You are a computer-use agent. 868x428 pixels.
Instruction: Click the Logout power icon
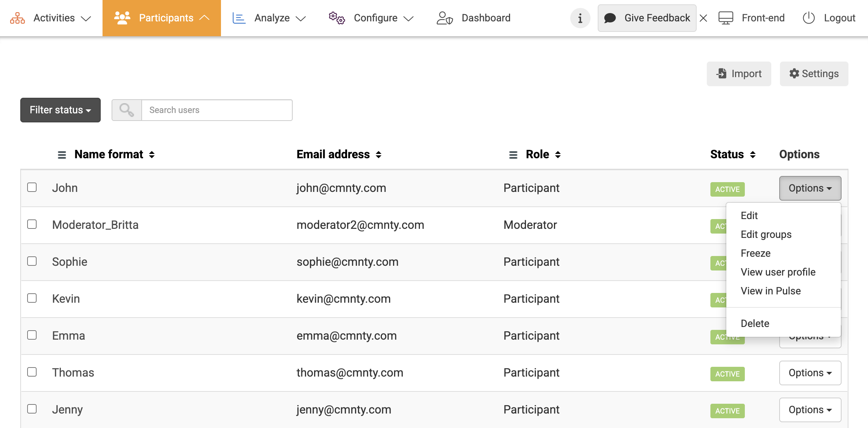[809, 18]
